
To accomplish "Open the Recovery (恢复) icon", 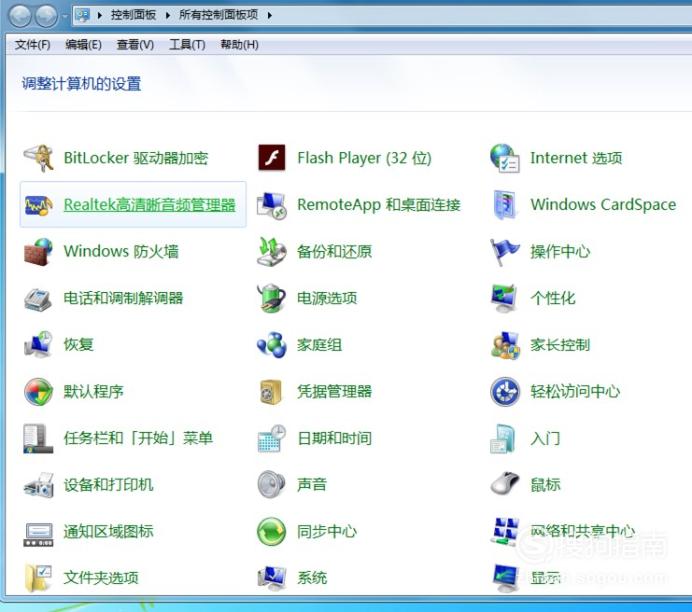I will click(x=38, y=345).
